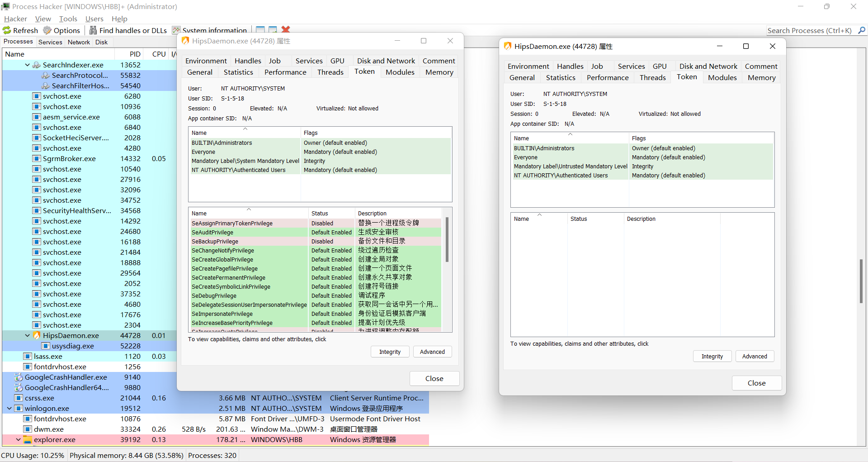Click the second window-and-thread finder toolbar icon
The height and width of the screenshot is (462, 868).
[x=273, y=29]
